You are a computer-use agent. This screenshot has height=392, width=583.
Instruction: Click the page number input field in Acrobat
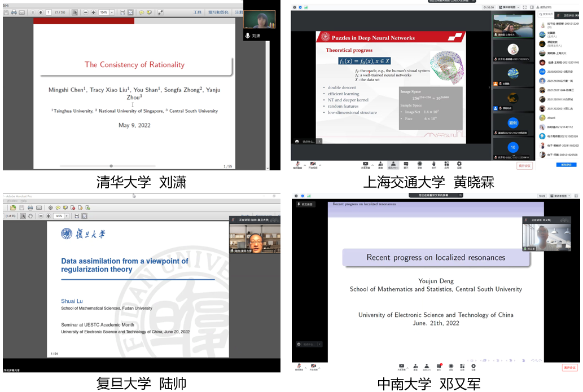tap(49, 12)
